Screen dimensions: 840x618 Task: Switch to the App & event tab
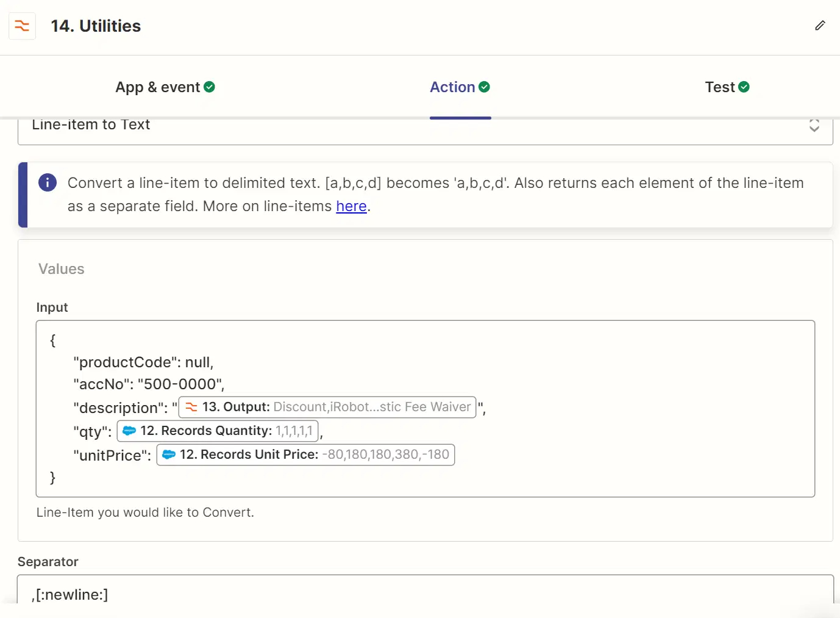click(165, 87)
